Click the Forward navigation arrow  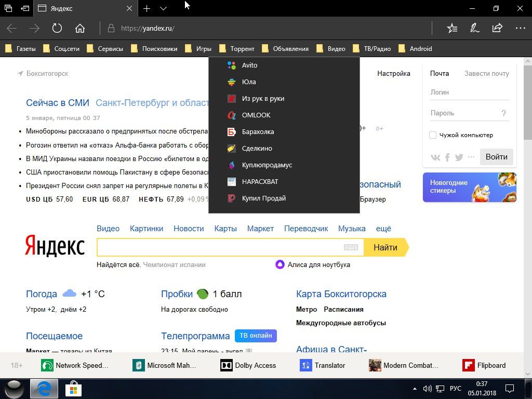34,28
